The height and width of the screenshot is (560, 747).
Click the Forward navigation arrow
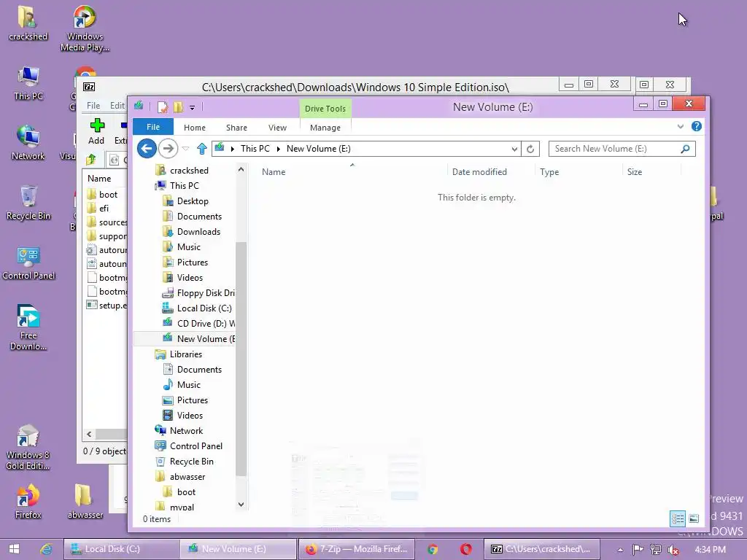168,149
